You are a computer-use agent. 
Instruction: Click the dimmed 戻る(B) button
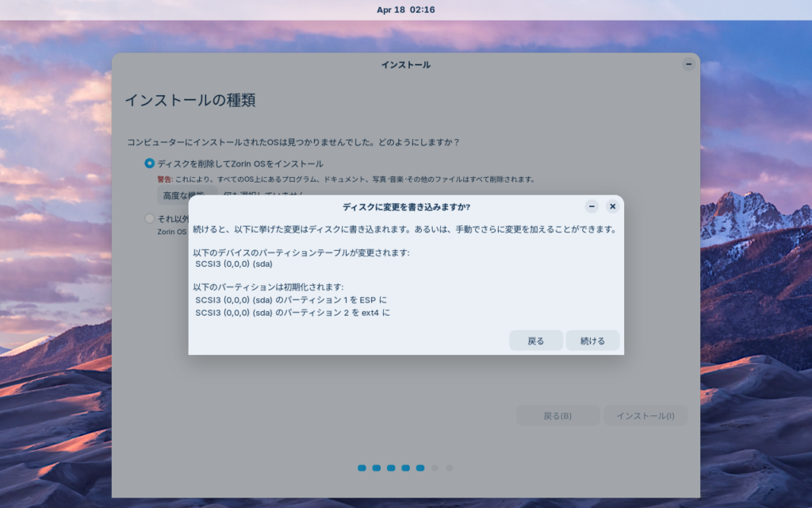coord(557,416)
